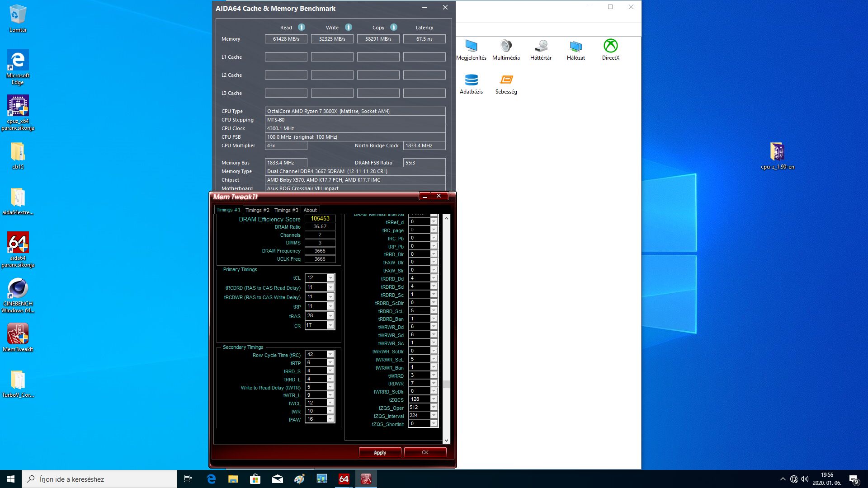The width and height of the screenshot is (868, 488).
Task: Switch to Timings #3 tab
Action: coord(286,210)
